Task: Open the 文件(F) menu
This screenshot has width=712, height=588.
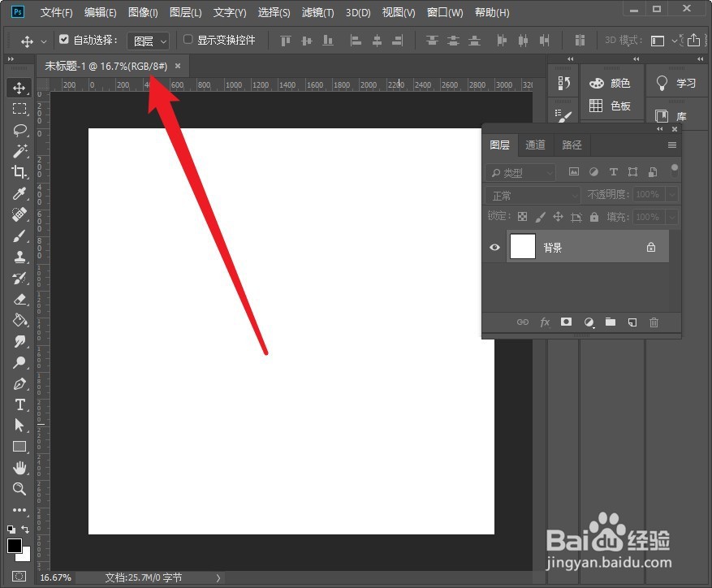Action: [x=56, y=12]
